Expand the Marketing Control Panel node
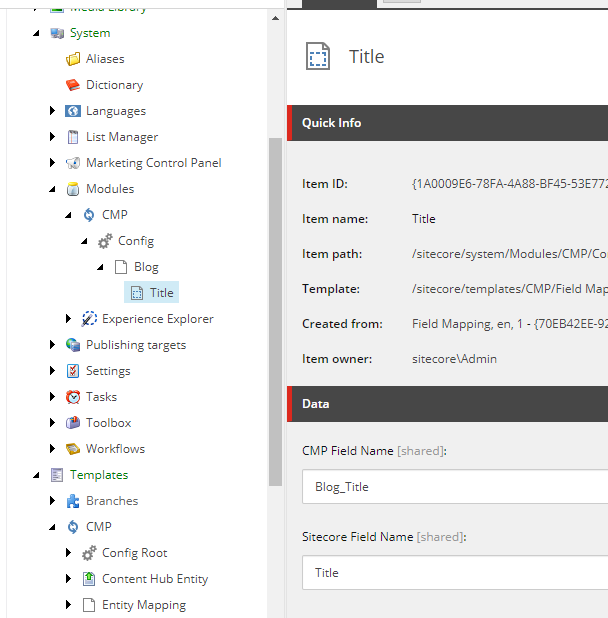The width and height of the screenshot is (608, 618). point(52,163)
